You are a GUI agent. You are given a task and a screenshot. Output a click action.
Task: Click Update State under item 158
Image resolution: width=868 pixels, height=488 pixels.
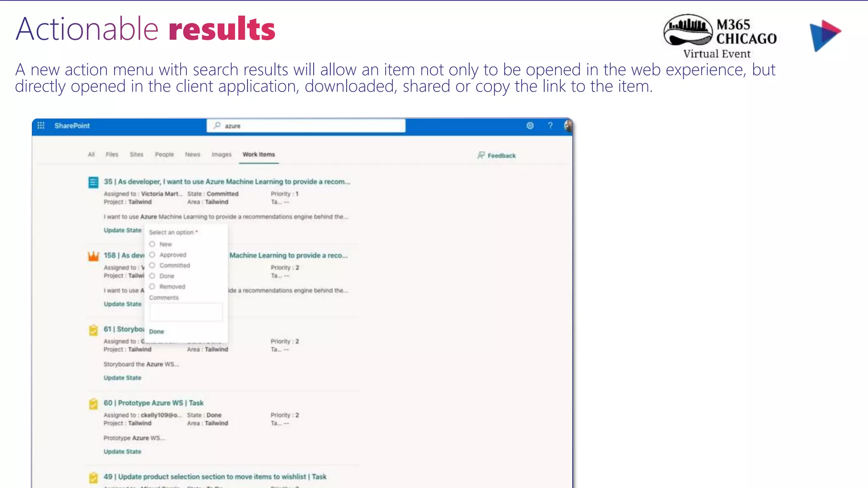tap(122, 304)
